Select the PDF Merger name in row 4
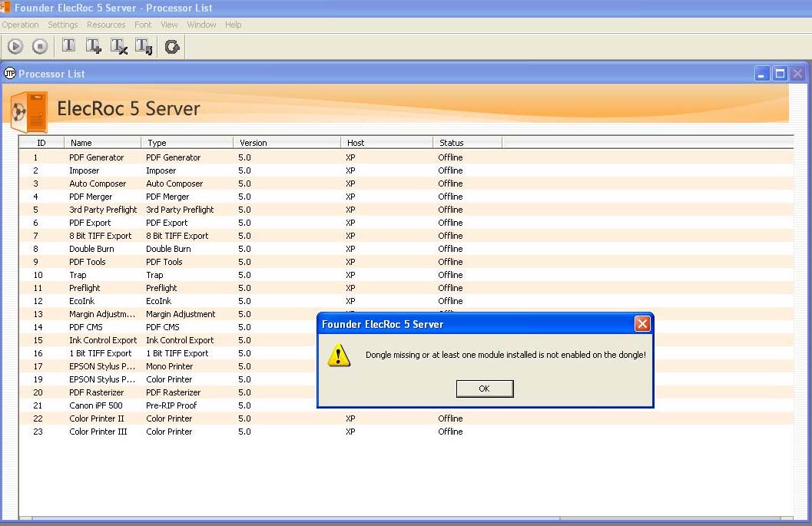 click(91, 197)
